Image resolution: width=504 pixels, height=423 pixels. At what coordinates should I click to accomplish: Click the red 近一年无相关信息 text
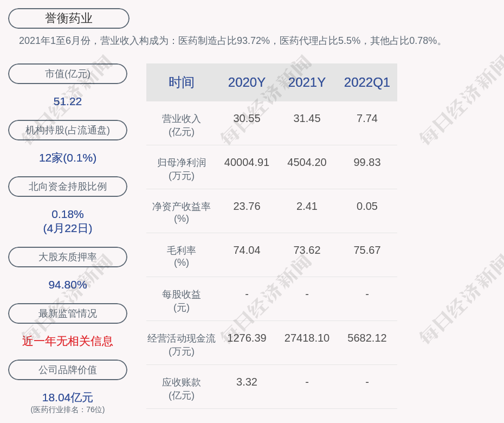68,341
